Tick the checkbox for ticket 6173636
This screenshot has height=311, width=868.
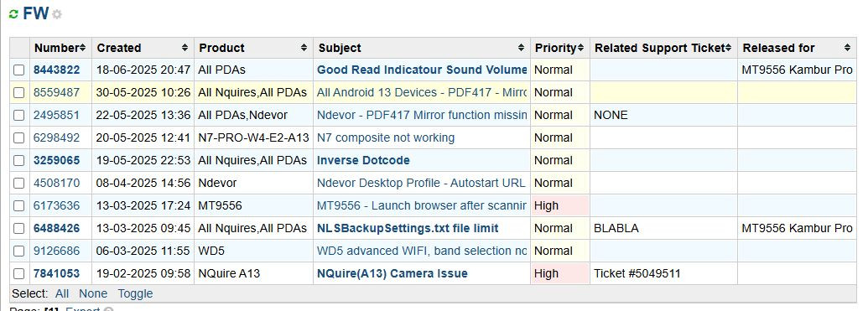tap(19, 206)
